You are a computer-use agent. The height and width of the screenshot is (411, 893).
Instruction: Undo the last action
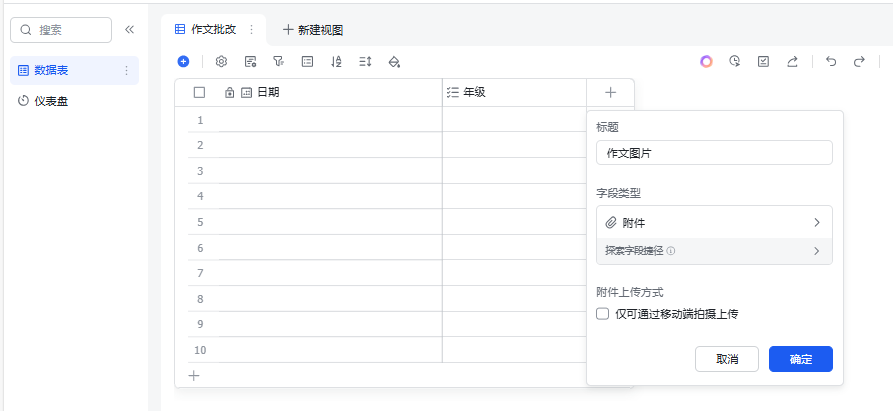[831, 61]
